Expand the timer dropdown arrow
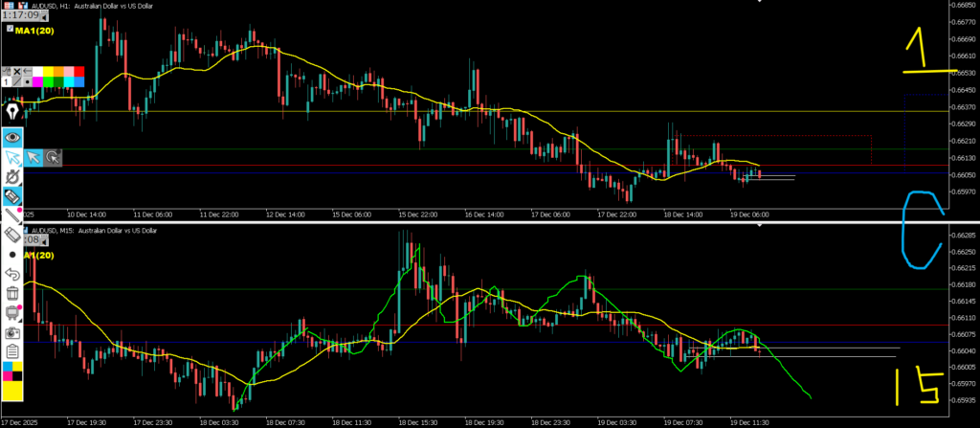Screen dimensions: 980x428 pyautogui.click(x=44, y=15)
